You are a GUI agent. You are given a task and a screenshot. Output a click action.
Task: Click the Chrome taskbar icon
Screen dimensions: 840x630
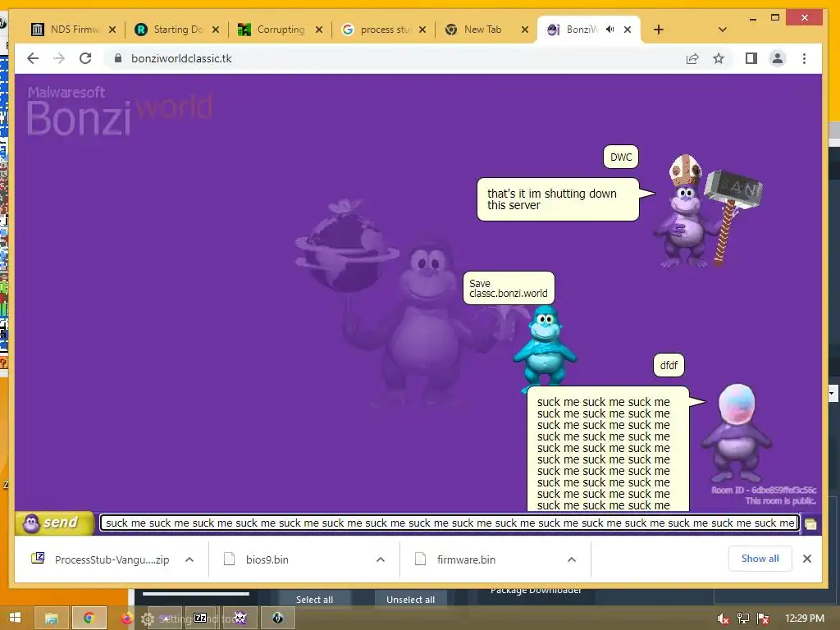pyautogui.click(x=89, y=619)
